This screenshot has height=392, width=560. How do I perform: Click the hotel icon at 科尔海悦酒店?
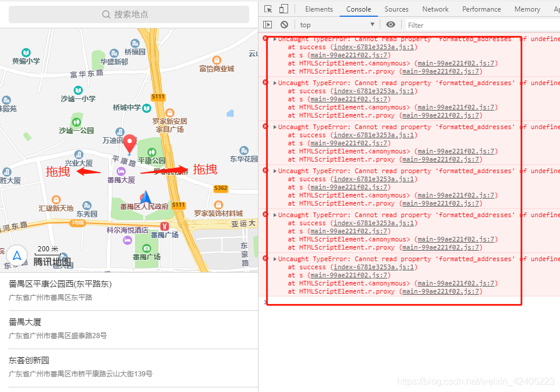[127, 240]
